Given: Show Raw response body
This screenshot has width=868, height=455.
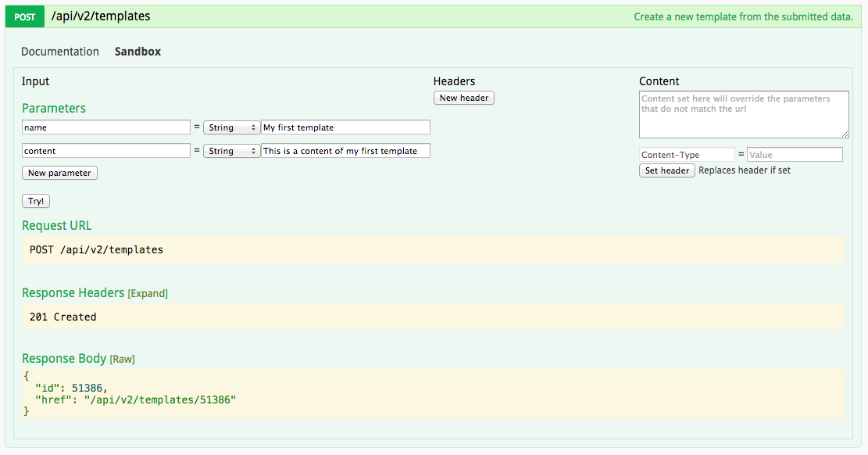Looking at the screenshot, I should point(123,359).
